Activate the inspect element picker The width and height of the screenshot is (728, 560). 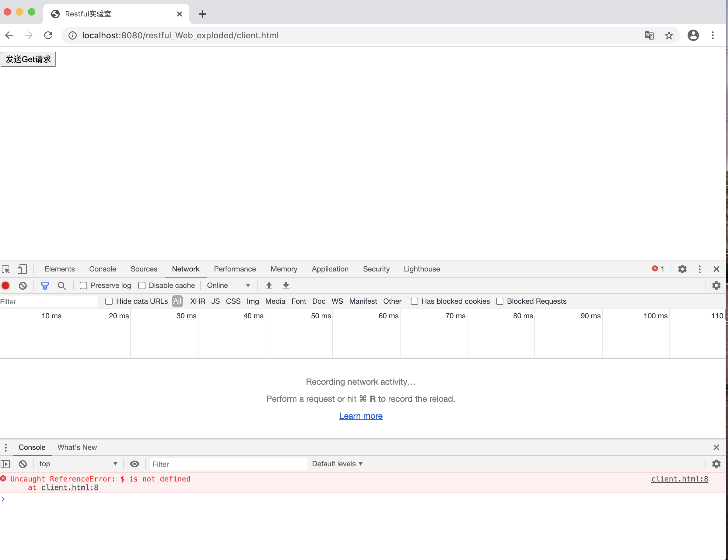coord(6,269)
